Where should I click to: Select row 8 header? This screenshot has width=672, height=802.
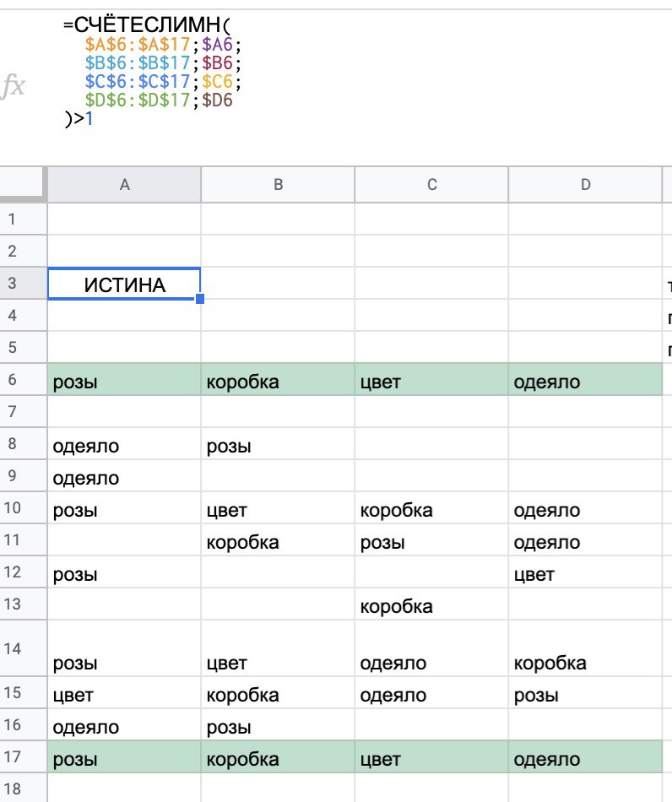[23, 443]
